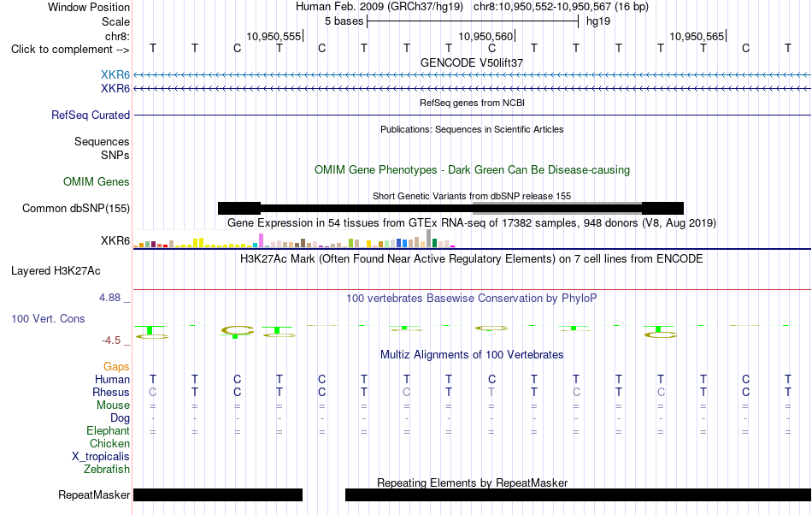Click the longer RepeatMasker block on the right

578,494
